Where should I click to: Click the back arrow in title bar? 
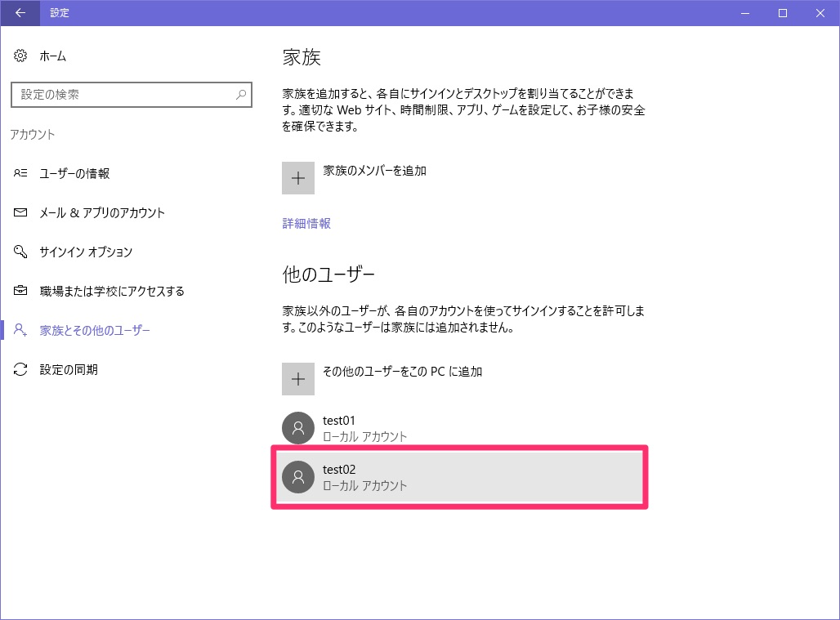pos(20,13)
